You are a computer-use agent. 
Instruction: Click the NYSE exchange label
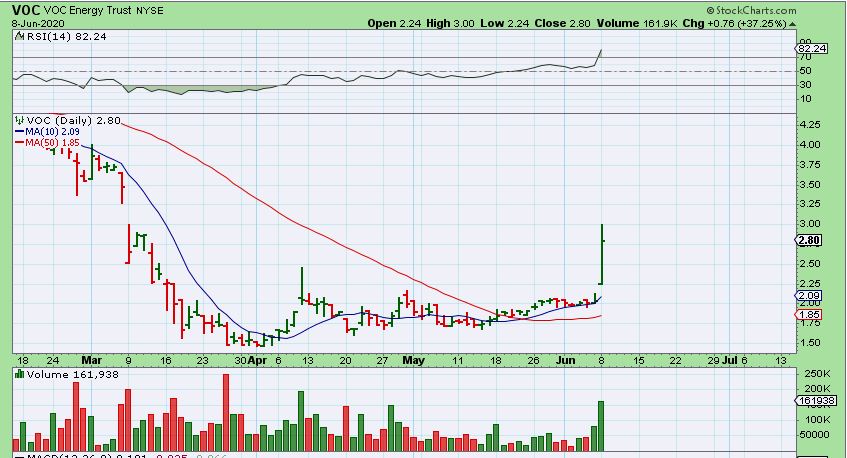[x=150, y=10]
